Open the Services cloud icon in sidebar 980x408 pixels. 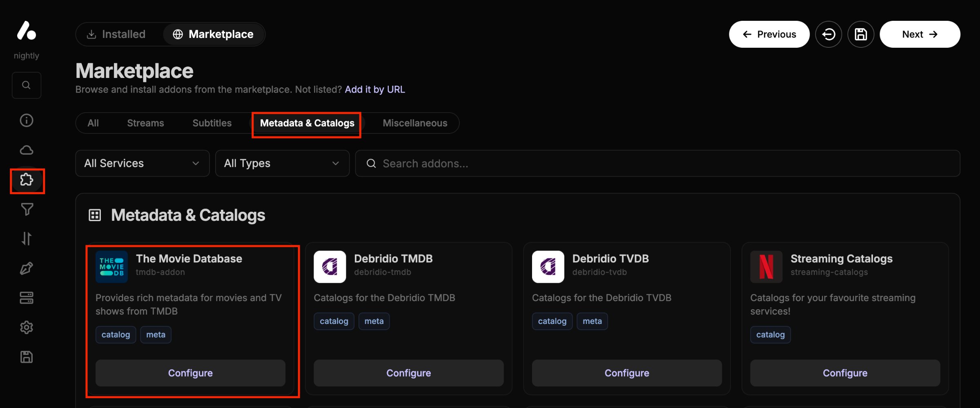tap(27, 150)
